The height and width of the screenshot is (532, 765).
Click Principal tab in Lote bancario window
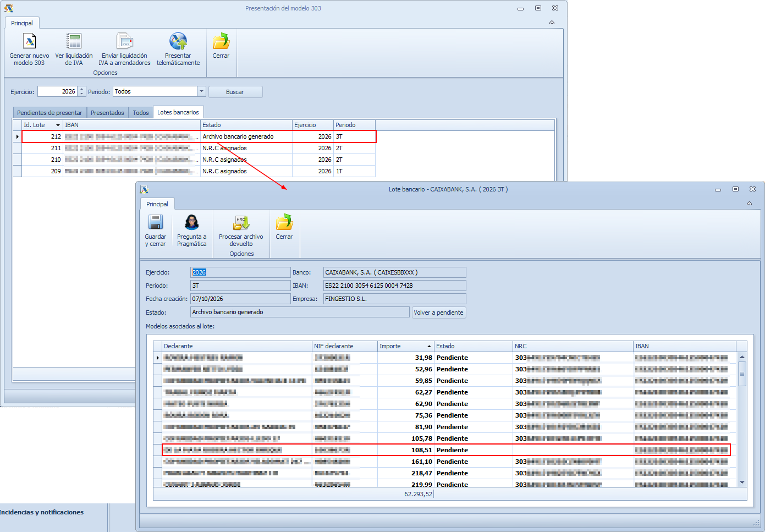tap(157, 204)
